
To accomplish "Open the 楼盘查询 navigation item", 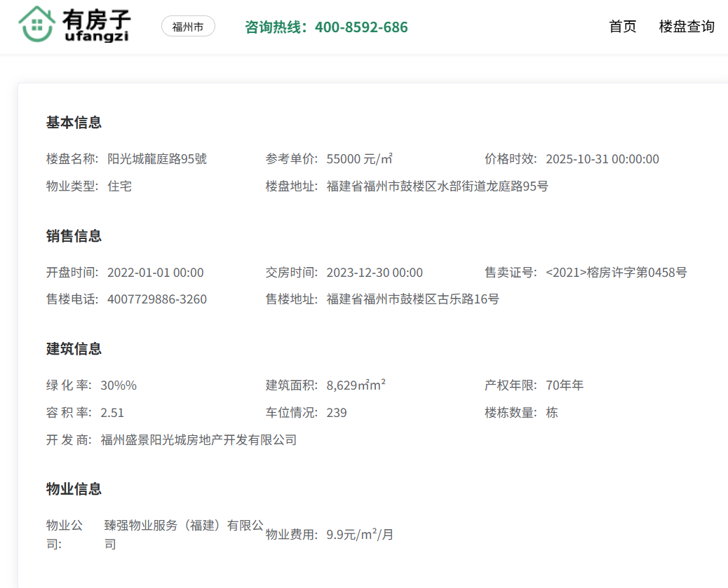I will point(687,27).
